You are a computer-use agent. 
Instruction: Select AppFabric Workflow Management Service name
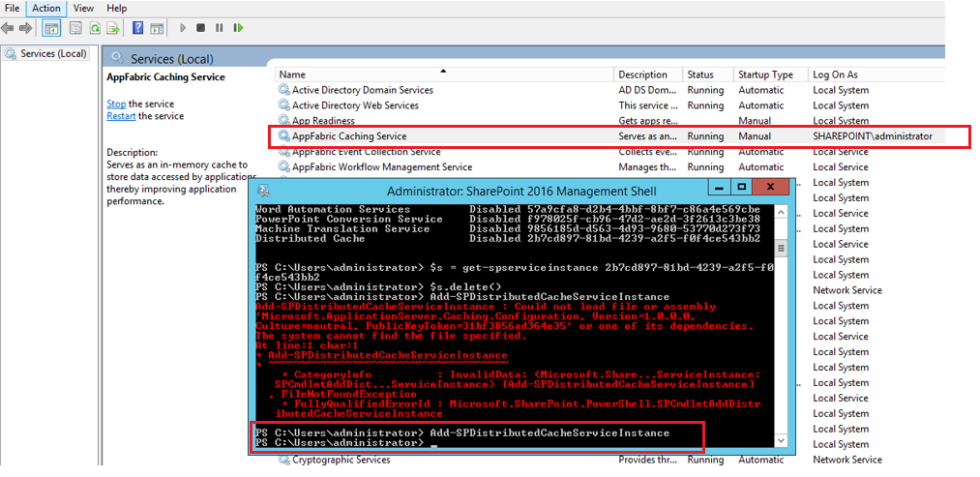click(x=382, y=167)
